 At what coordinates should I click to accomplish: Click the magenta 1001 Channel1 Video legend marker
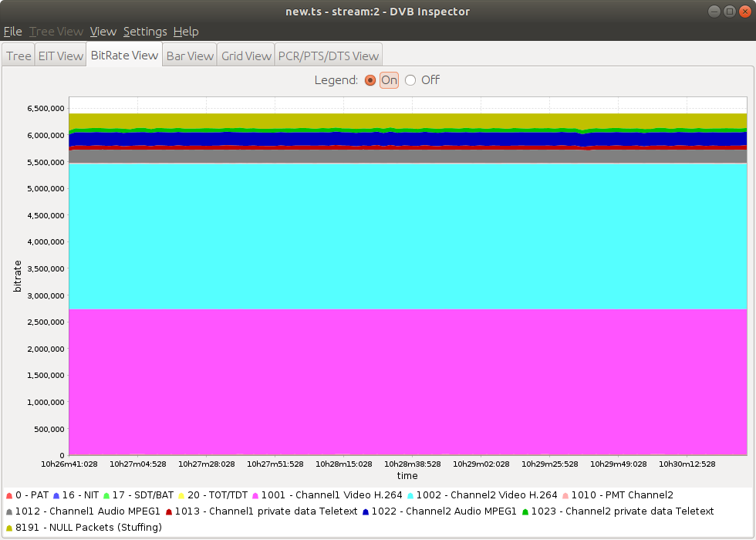(x=256, y=496)
